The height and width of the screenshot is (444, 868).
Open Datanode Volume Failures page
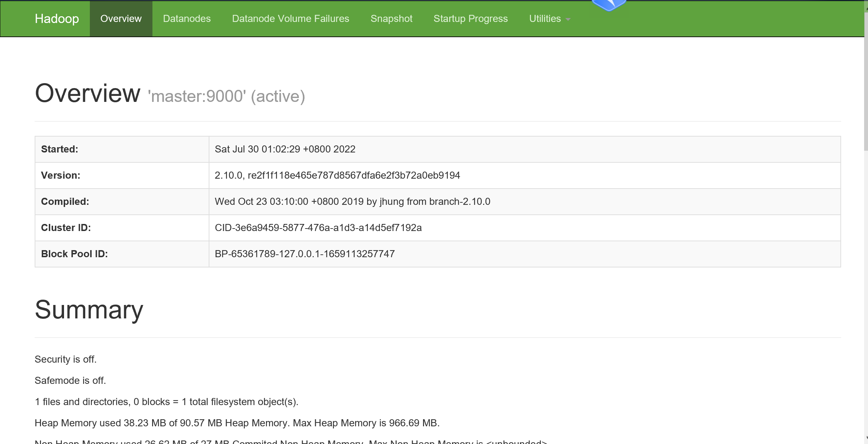pos(290,19)
